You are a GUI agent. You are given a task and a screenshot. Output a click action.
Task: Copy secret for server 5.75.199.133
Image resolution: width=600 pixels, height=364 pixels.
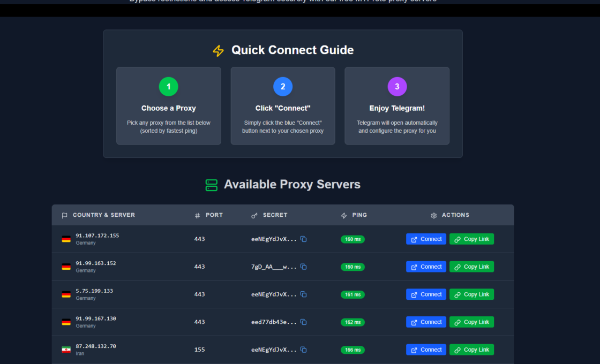pyautogui.click(x=303, y=294)
